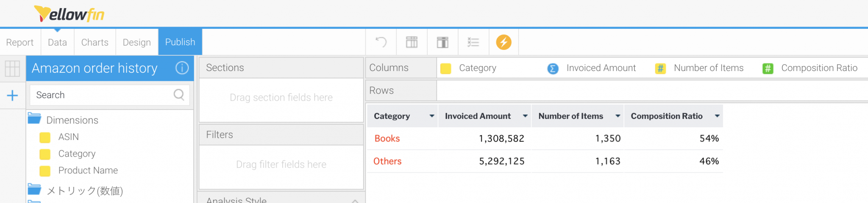Click the Columns label
Image resolution: width=868 pixels, height=203 pixels.
coord(389,68)
